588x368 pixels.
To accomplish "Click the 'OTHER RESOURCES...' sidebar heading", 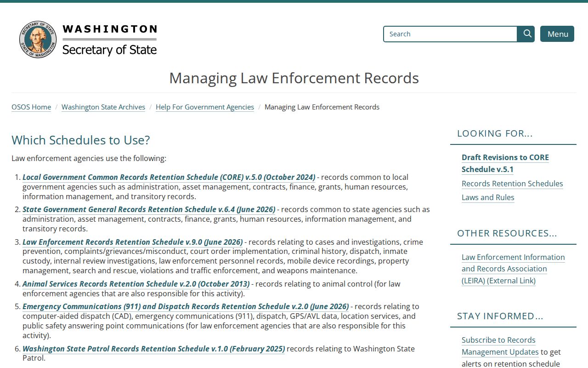I will click(x=507, y=233).
